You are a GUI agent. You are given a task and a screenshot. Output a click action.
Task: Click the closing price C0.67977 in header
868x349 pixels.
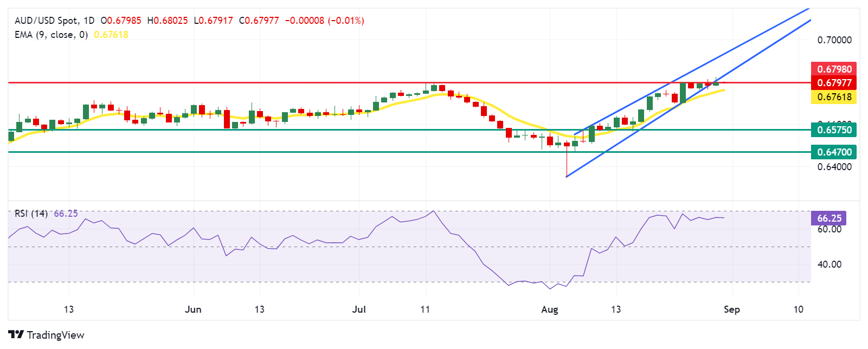click(259, 21)
